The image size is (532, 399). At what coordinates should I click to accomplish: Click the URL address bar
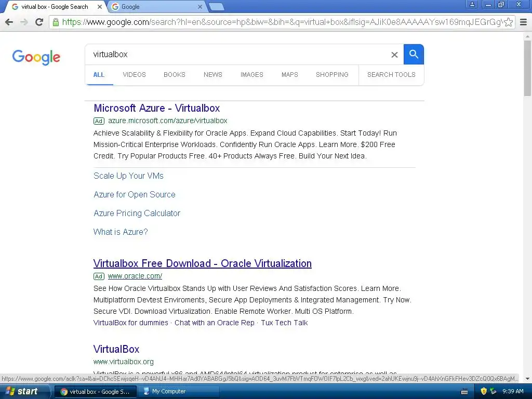(x=282, y=22)
